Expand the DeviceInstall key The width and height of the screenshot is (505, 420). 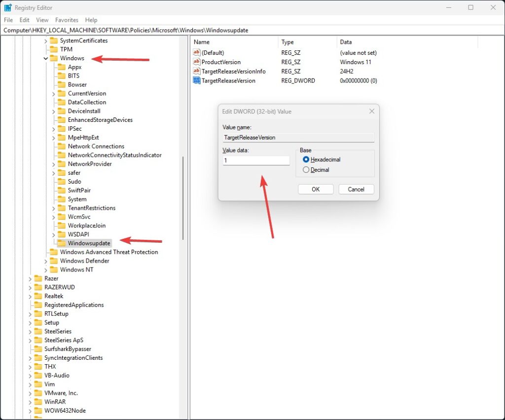(53, 111)
